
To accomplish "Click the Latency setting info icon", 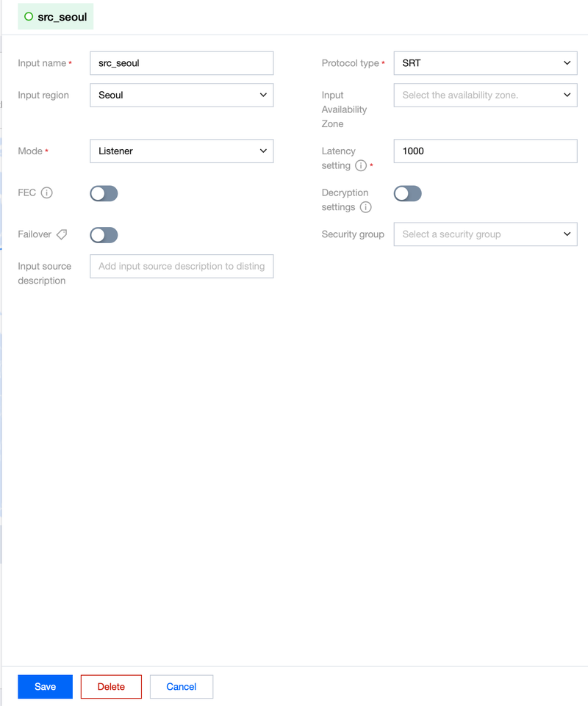I will point(360,166).
